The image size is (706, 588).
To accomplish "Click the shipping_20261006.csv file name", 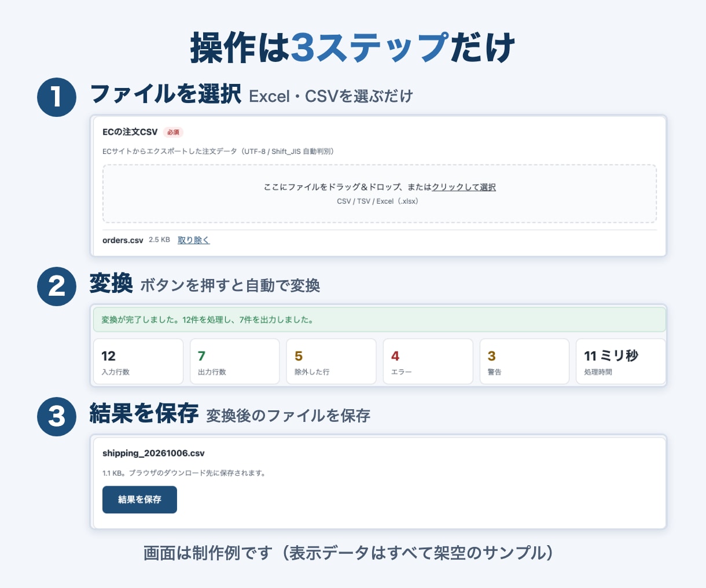I will (153, 453).
